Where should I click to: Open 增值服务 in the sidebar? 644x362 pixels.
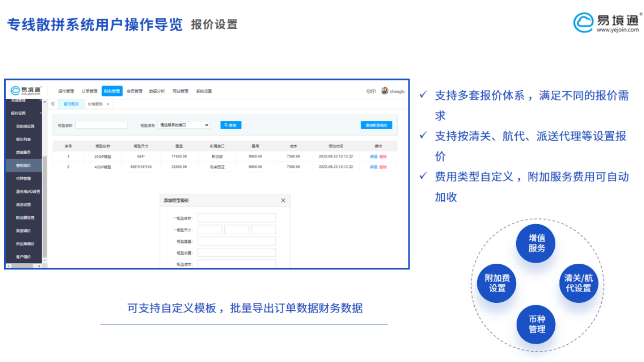(x=23, y=152)
